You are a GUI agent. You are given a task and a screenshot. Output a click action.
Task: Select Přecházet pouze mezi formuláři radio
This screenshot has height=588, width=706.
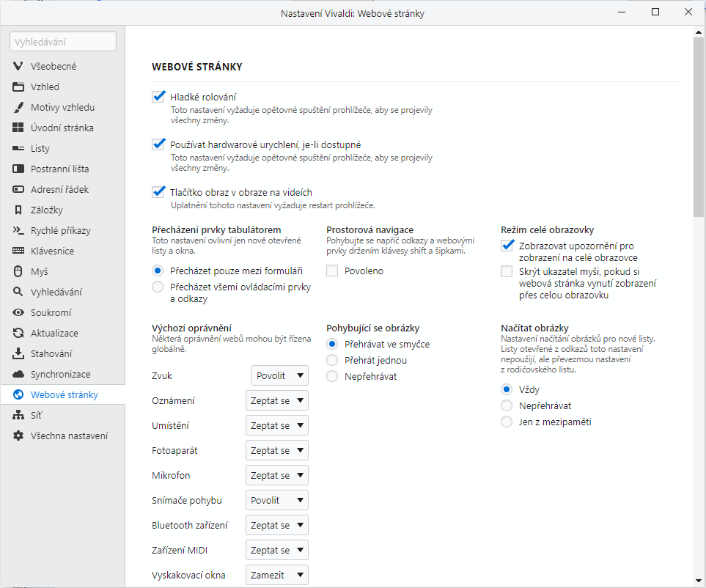(158, 271)
